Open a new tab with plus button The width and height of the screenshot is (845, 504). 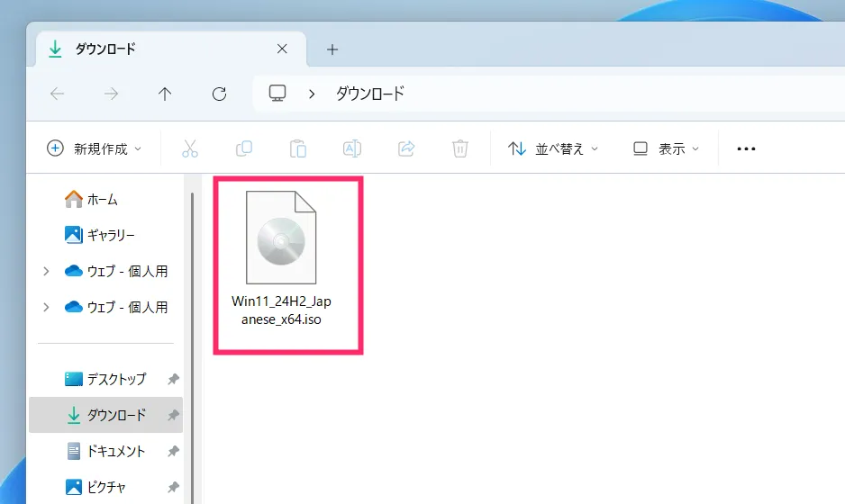click(332, 49)
